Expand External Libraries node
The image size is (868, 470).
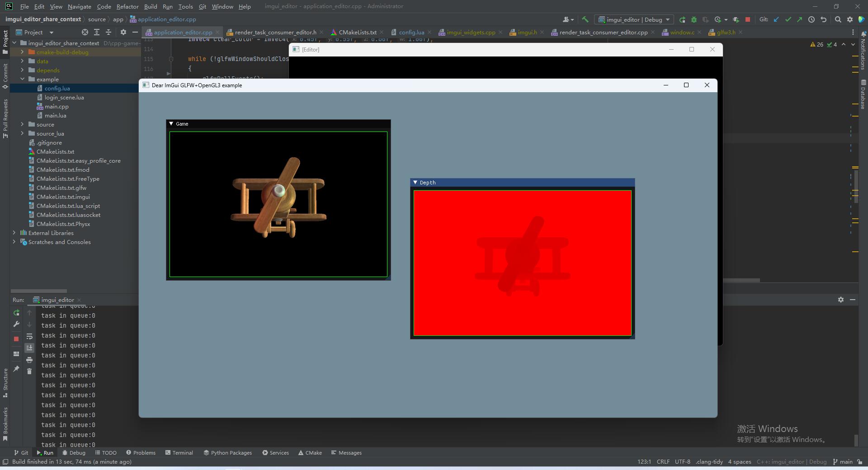[x=14, y=233]
